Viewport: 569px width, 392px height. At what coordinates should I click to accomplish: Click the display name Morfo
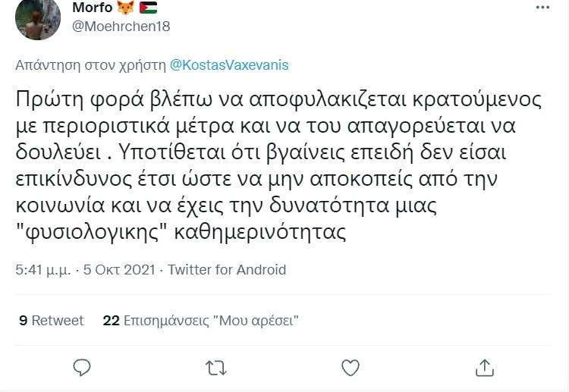coord(92,8)
